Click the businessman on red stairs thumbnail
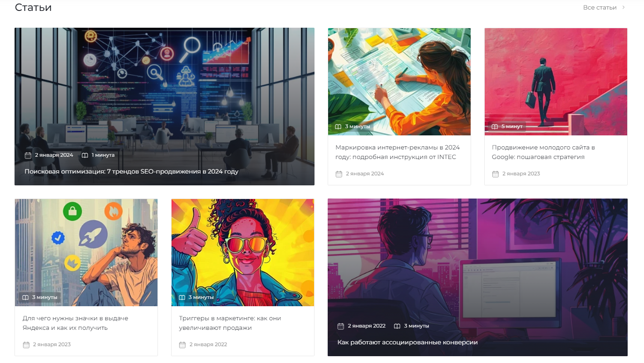Image resolution: width=644 pixels, height=363 pixels. 556,82
